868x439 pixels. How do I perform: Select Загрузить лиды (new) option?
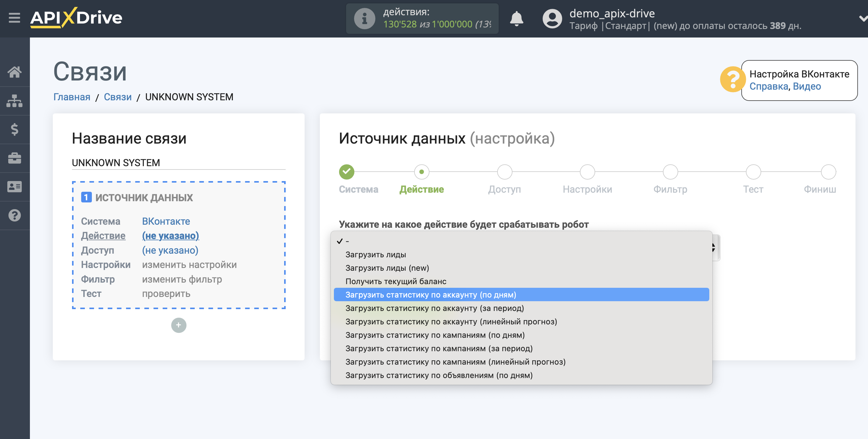[x=521, y=268]
